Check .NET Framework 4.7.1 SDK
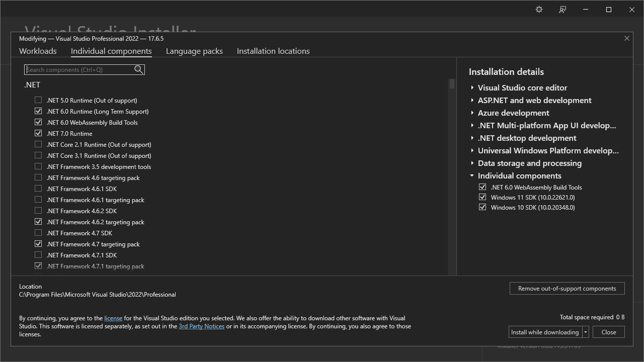This screenshot has height=362, width=644. 38,255
